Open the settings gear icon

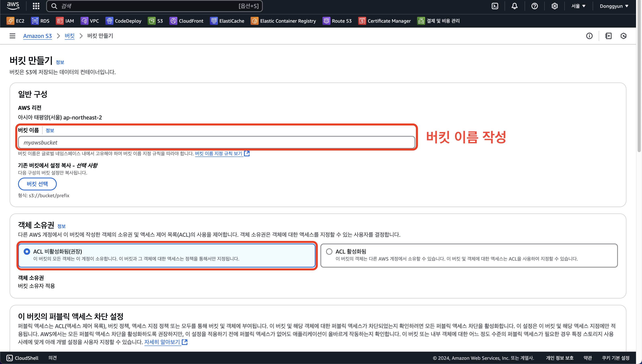[x=555, y=6]
